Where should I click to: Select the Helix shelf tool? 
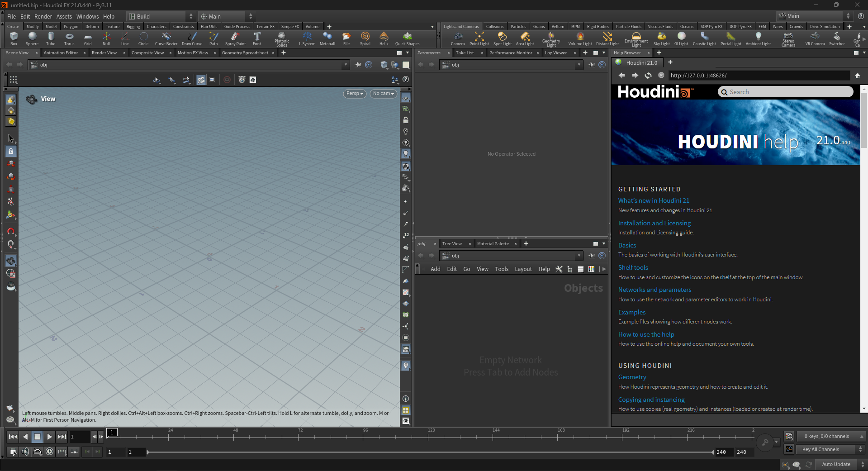click(384, 38)
